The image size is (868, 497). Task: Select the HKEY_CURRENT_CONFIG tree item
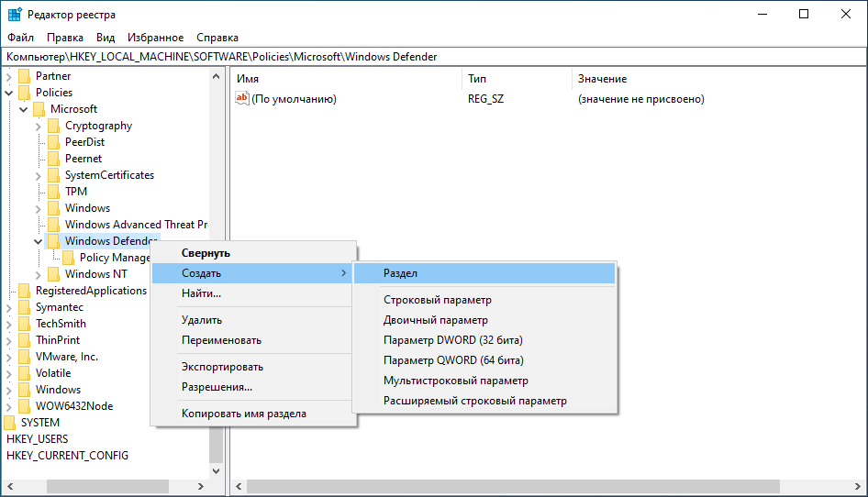point(67,456)
